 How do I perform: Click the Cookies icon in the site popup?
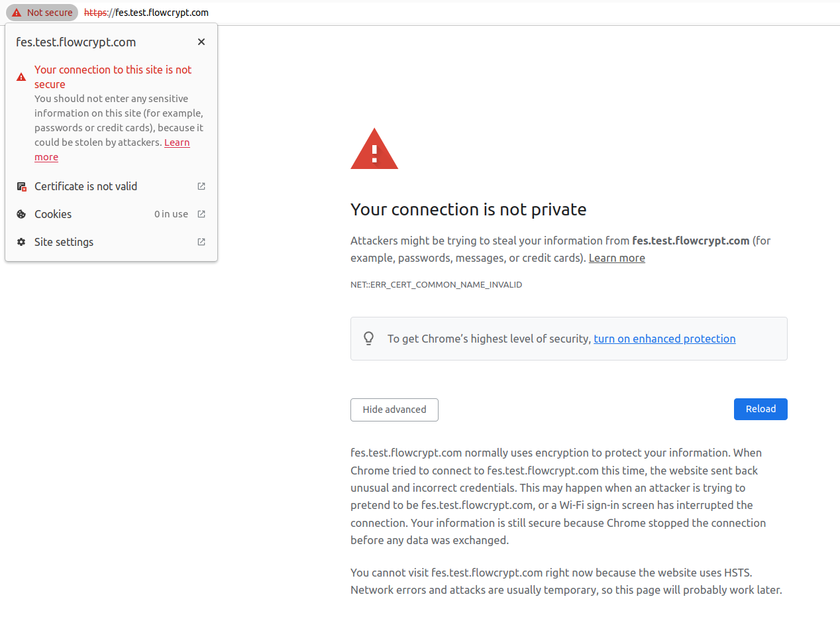coord(21,214)
